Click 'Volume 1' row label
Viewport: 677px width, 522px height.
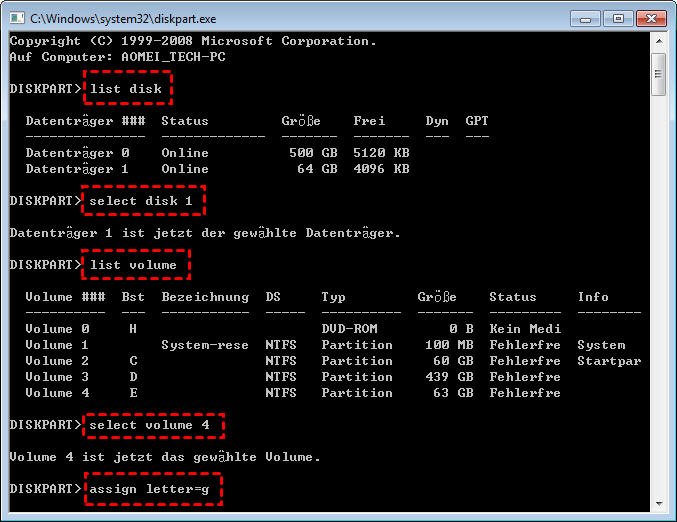[x=57, y=345]
